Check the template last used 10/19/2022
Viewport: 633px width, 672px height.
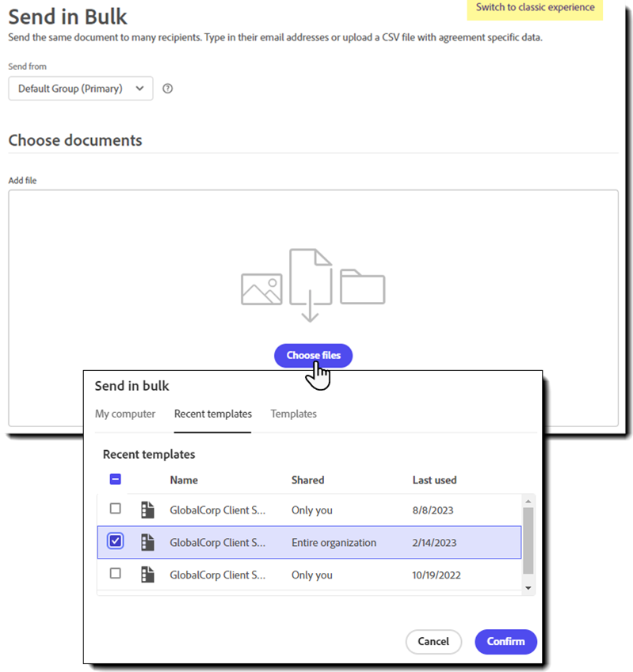click(x=115, y=575)
